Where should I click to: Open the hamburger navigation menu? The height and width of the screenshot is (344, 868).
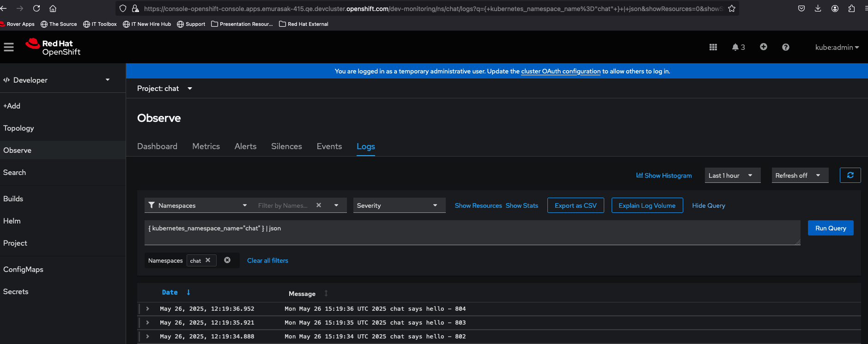9,47
